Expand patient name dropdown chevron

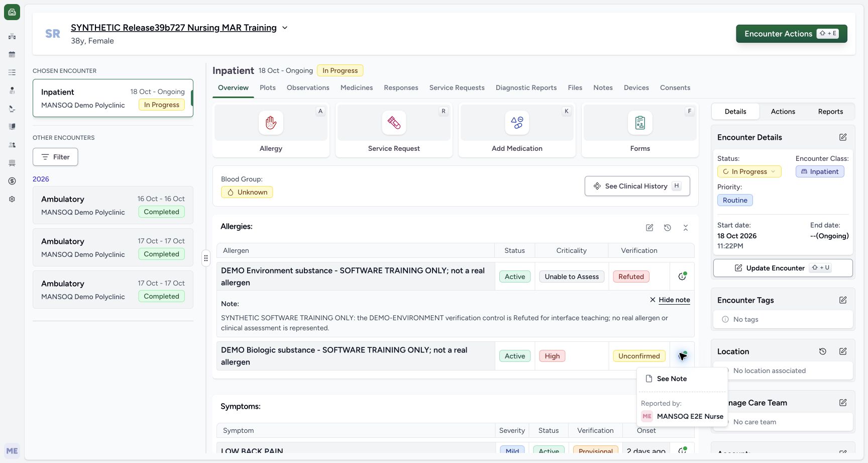tap(285, 28)
